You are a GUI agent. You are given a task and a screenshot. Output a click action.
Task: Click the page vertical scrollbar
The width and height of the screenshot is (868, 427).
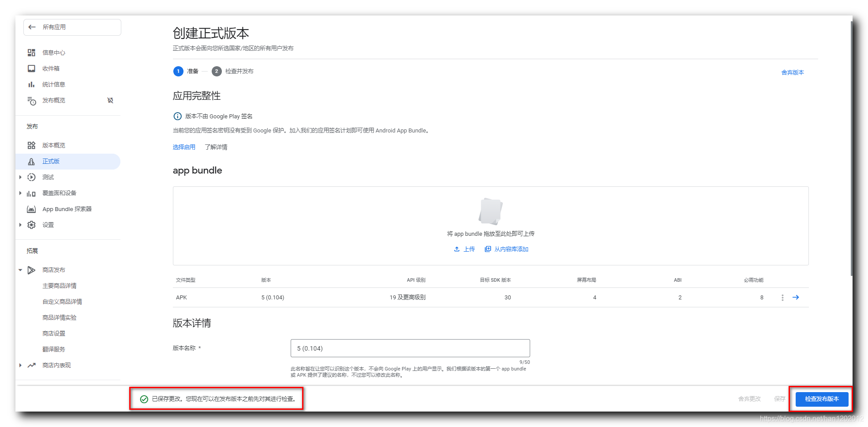pyautogui.click(x=852, y=149)
